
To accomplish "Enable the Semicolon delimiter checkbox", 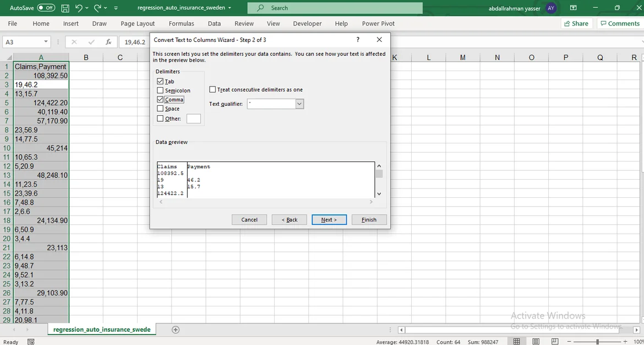I will coord(160,90).
